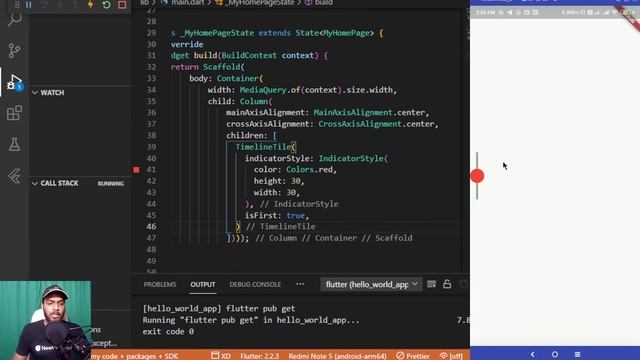Click "height: 30," on line 42
The width and height of the screenshot is (640, 360).
279,181
